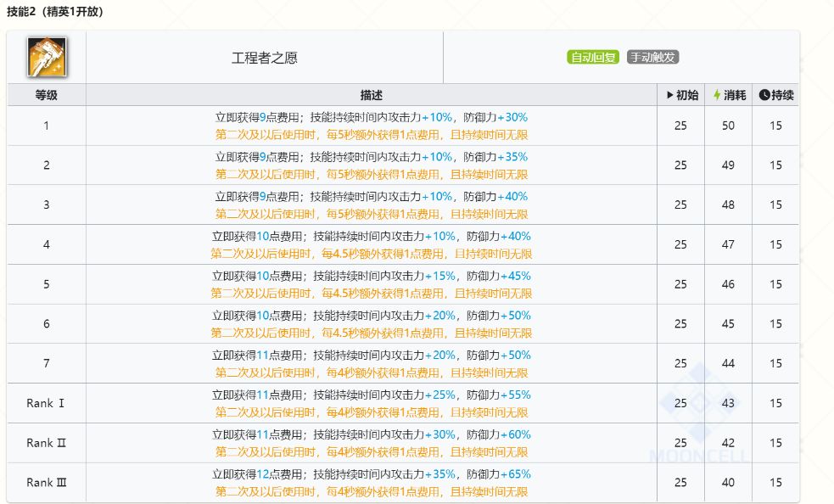The width and height of the screenshot is (834, 504).
Task: Click the 等级 column header
Action: [x=47, y=95]
